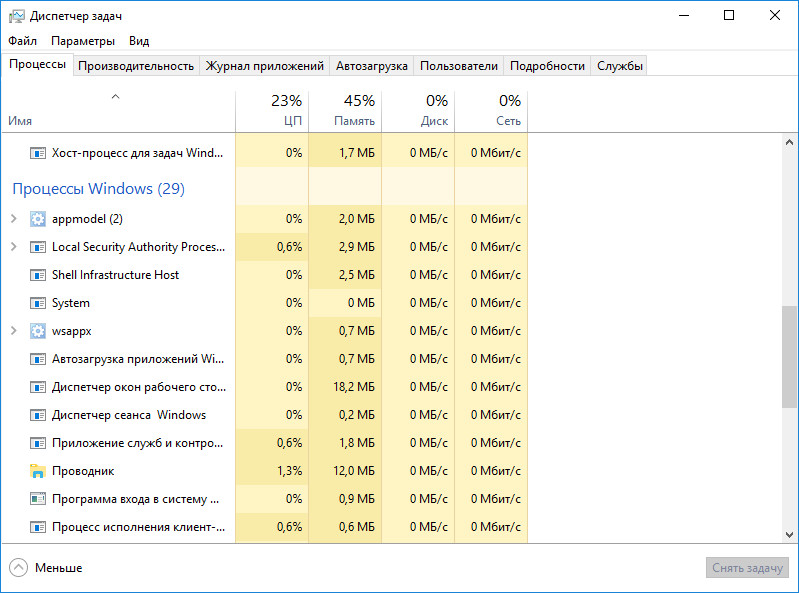Expand the appmodel (2) process group
This screenshot has height=593, width=799.
click(x=14, y=219)
